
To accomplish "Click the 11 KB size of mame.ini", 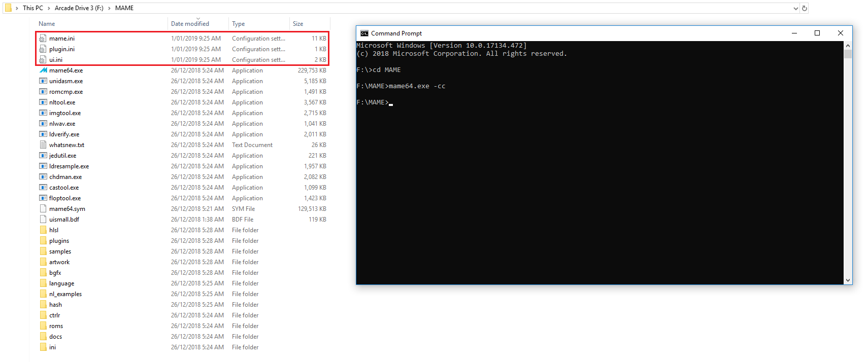I will (x=319, y=39).
